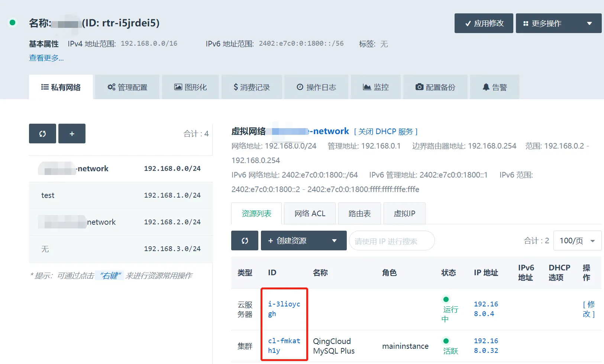
Task: Select the test network 192.168.1.0/24
Action: pyautogui.click(x=121, y=195)
